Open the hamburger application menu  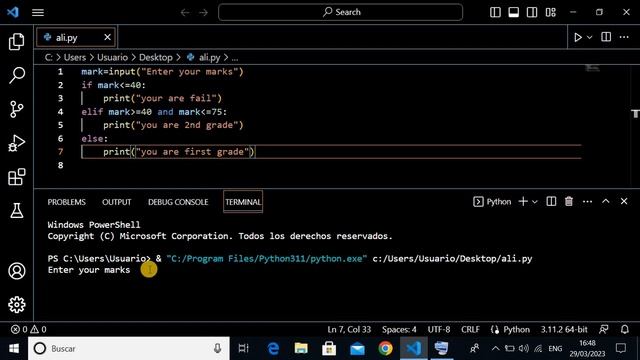pyautogui.click(x=38, y=12)
